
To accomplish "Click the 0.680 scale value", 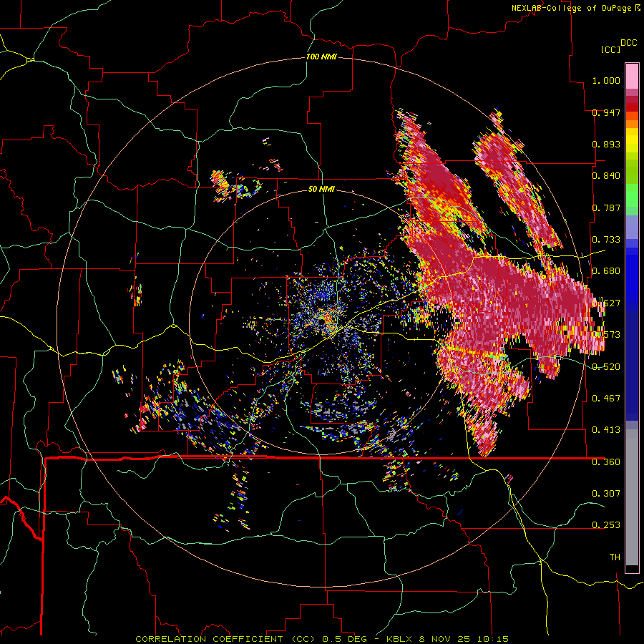I will pos(606,271).
